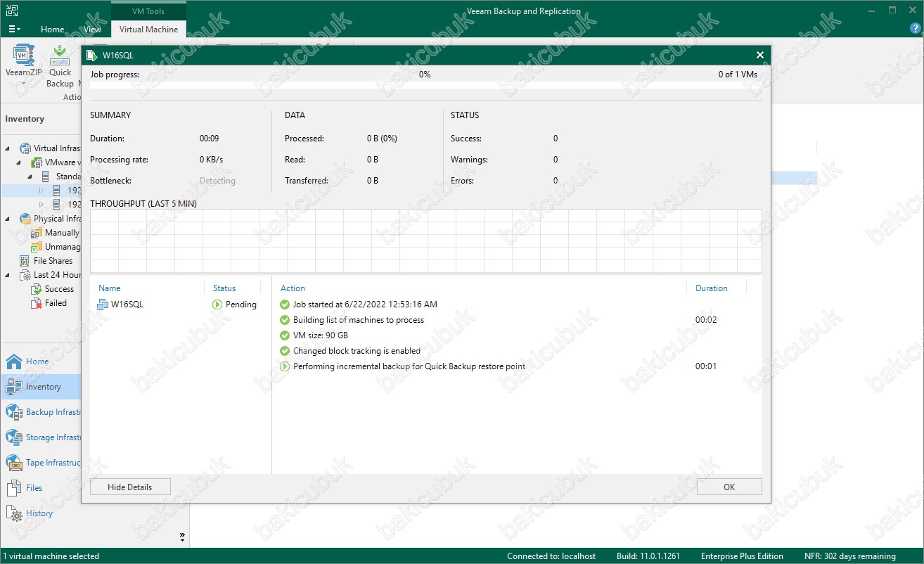Open the application hamburger menu

(14, 30)
